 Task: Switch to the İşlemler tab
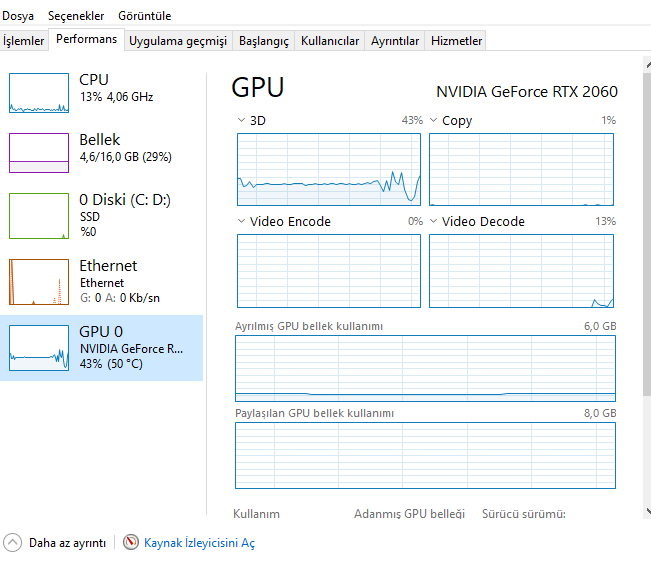[24, 41]
